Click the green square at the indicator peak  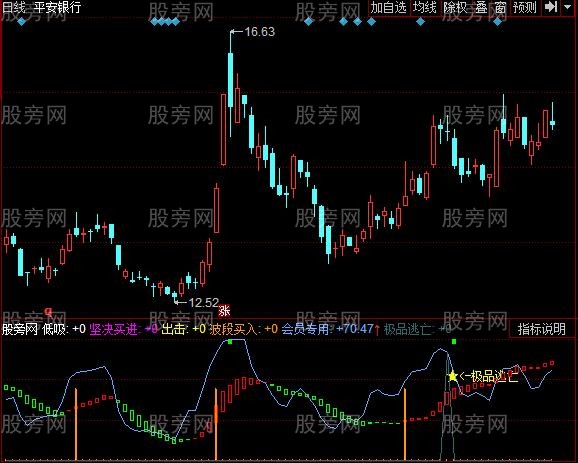(230, 342)
